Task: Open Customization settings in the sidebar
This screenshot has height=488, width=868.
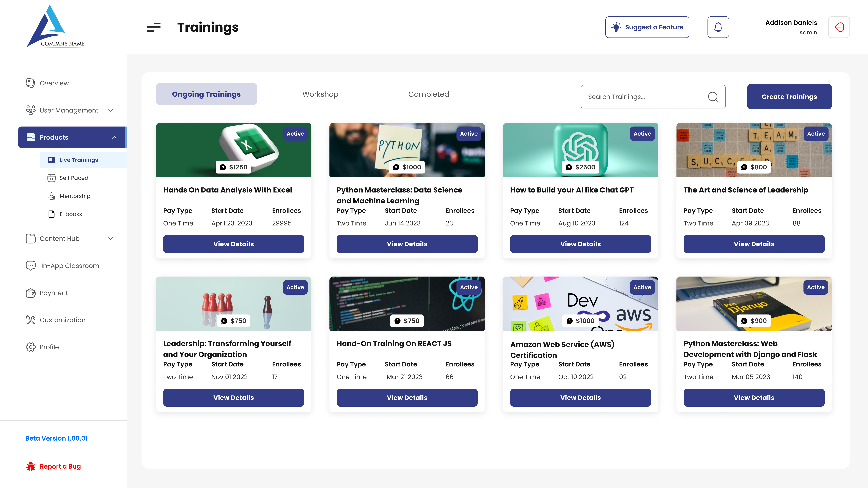Action: click(62, 320)
